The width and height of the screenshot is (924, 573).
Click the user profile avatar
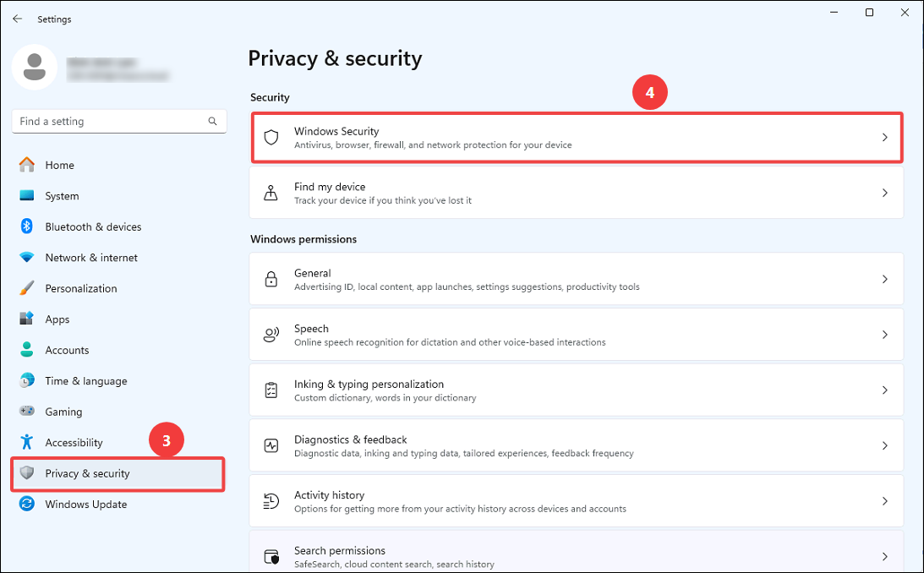pos(34,67)
